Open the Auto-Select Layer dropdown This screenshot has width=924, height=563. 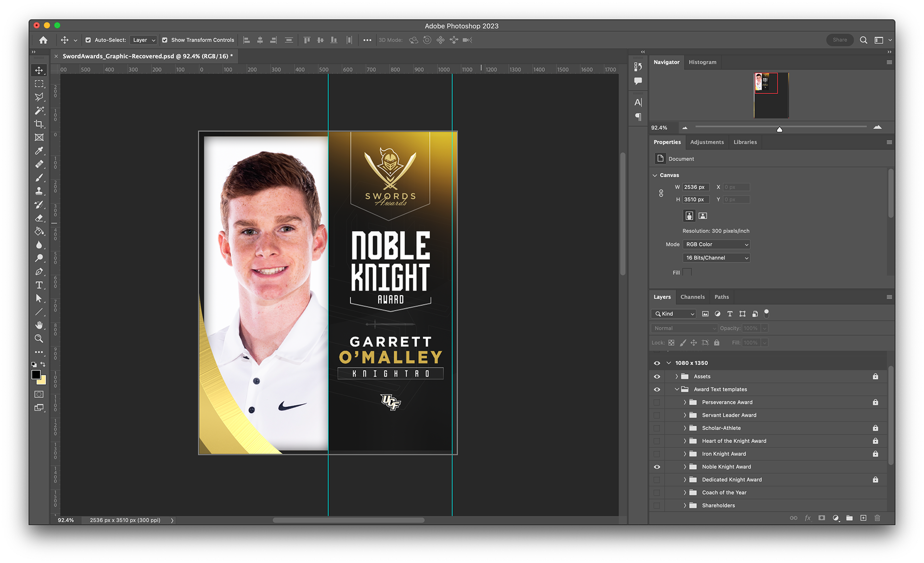pos(143,40)
